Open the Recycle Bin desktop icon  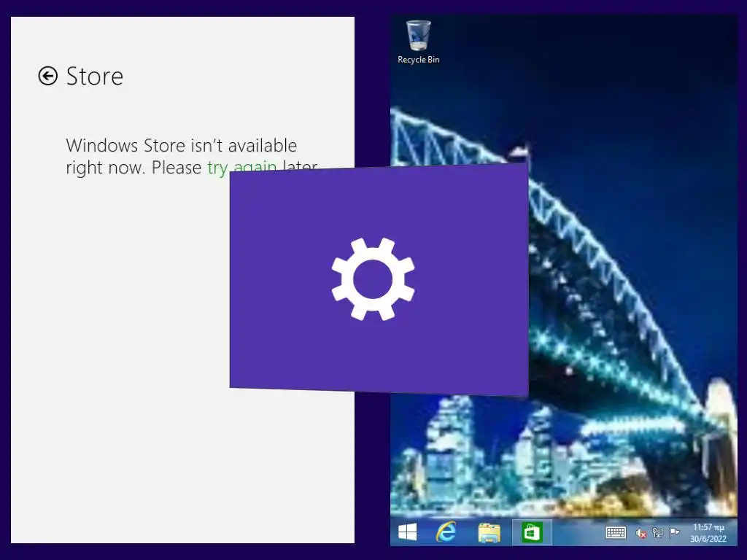click(418, 42)
